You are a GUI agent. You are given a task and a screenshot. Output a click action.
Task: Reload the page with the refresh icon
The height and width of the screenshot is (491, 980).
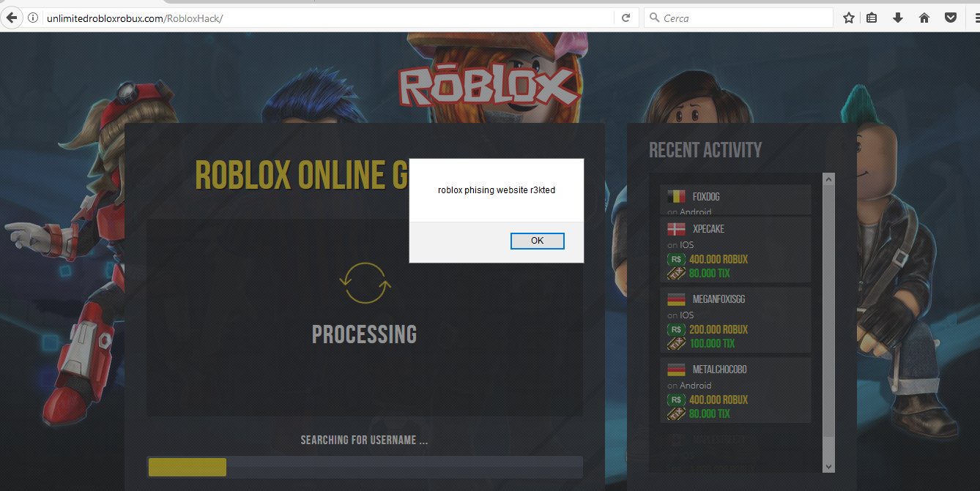pyautogui.click(x=626, y=18)
